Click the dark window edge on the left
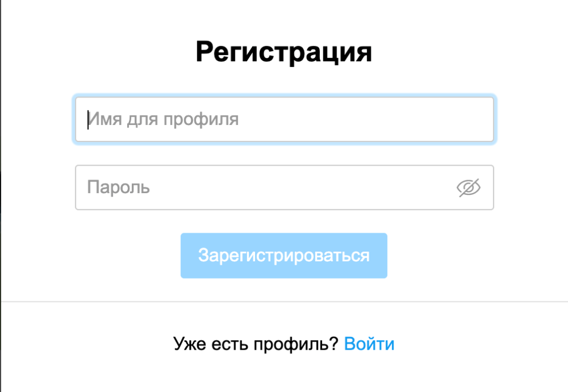568x392 pixels. pyautogui.click(x=1, y=195)
